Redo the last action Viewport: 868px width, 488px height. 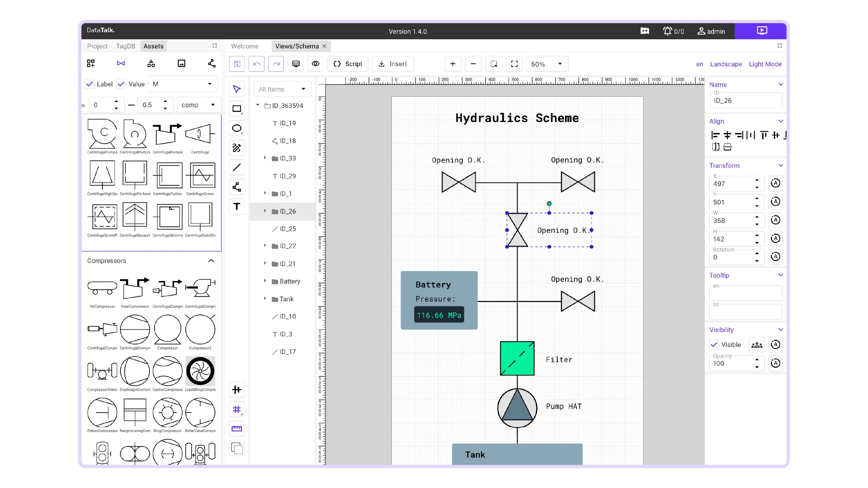(x=276, y=64)
